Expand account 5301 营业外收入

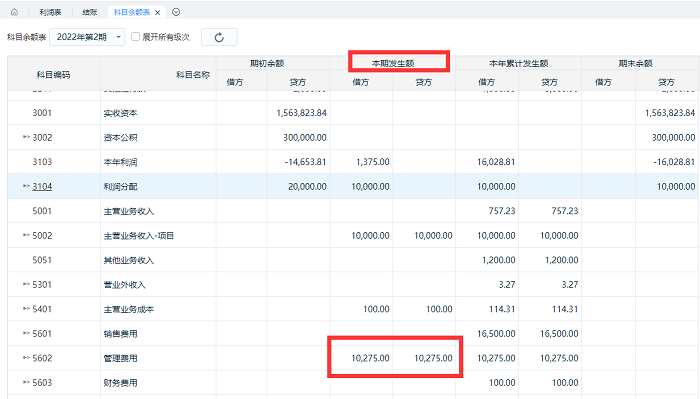pos(26,284)
